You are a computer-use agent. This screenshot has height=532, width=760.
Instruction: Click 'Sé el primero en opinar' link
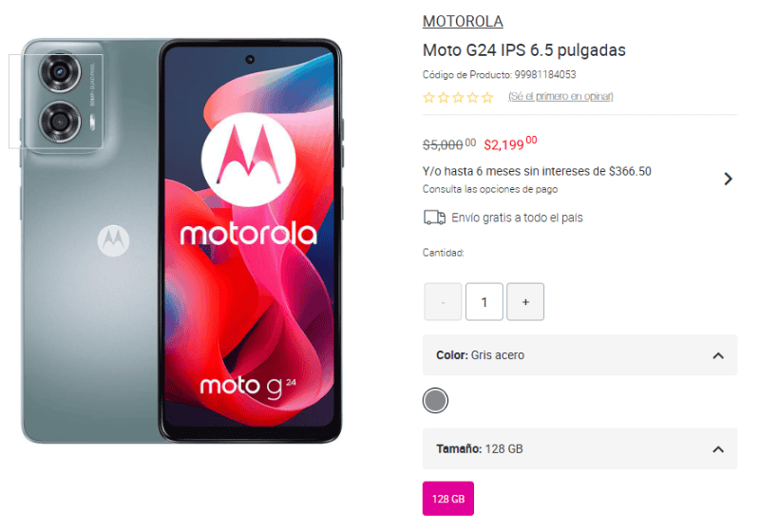[x=560, y=96]
